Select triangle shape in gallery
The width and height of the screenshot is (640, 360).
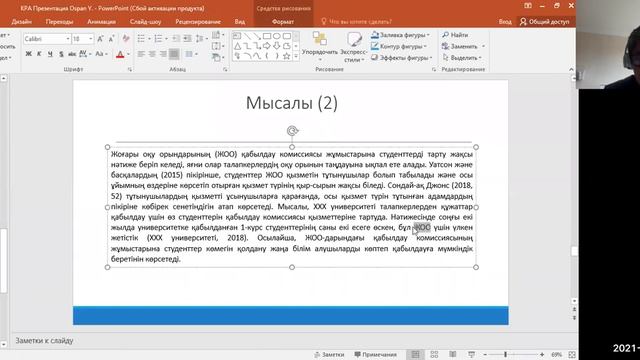point(237,46)
